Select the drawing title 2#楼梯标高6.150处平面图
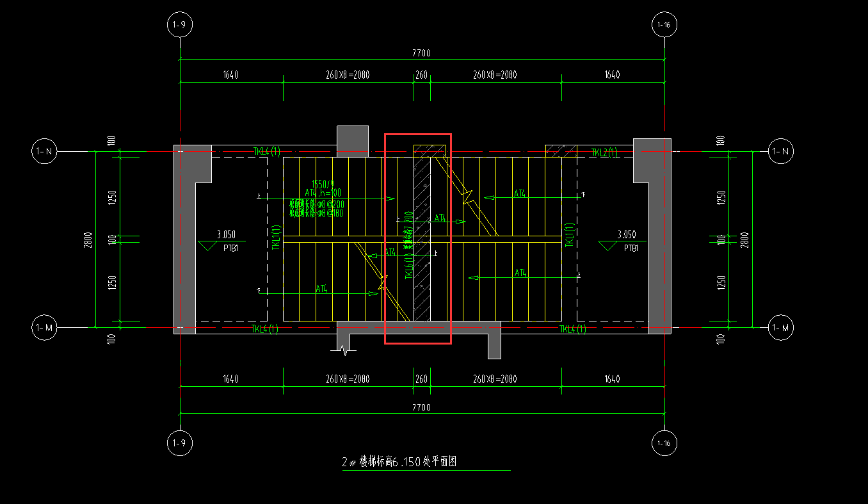 [x=398, y=462]
